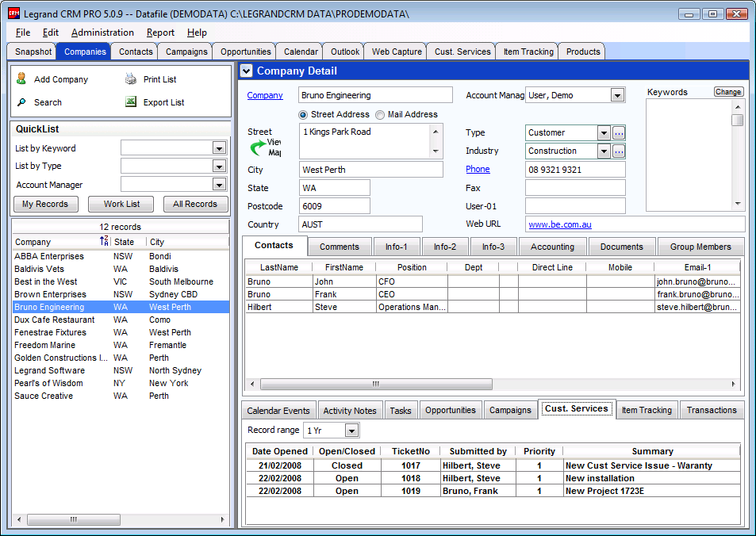Collapse the Company Detail panel arrow

click(x=247, y=71)
